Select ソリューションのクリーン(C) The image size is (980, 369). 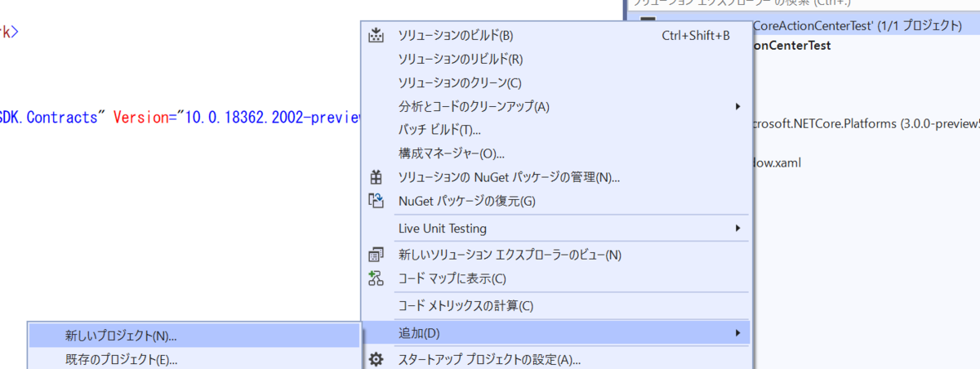tap(555, 82)
